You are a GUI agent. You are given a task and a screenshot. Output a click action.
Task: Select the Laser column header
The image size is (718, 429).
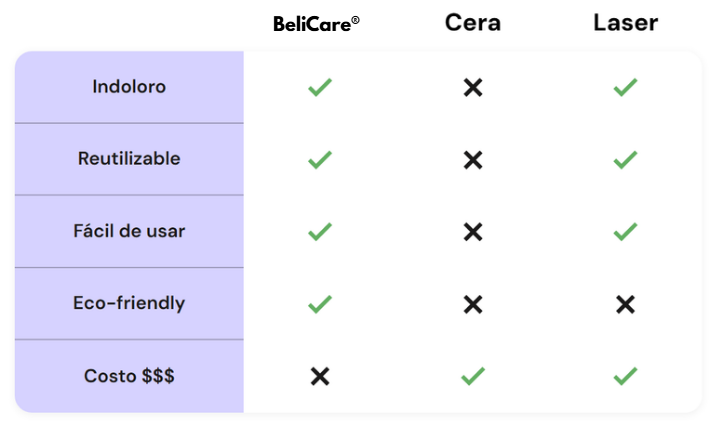point(625,23)
